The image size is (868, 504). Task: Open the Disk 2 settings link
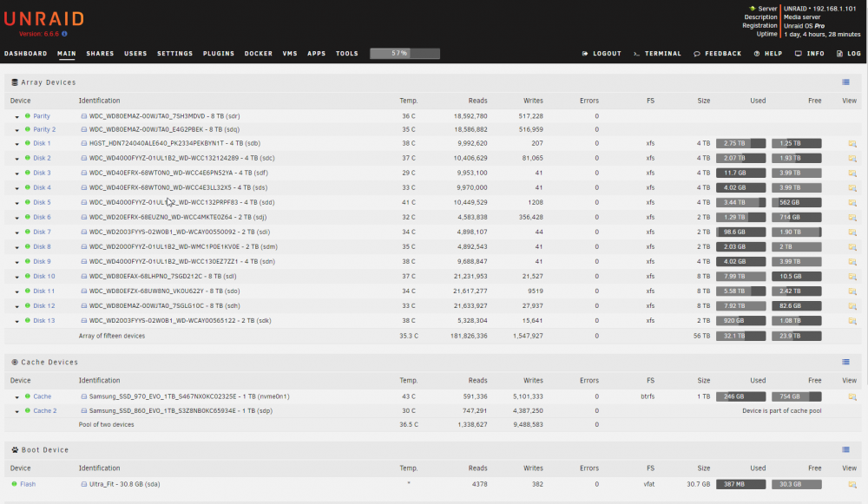pyautogui.click(x=42, y=158)
